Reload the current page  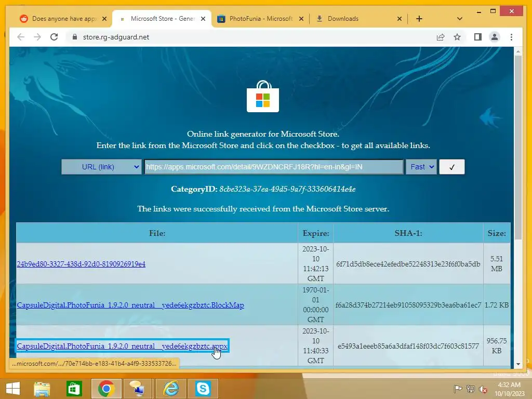coord(54,37)
